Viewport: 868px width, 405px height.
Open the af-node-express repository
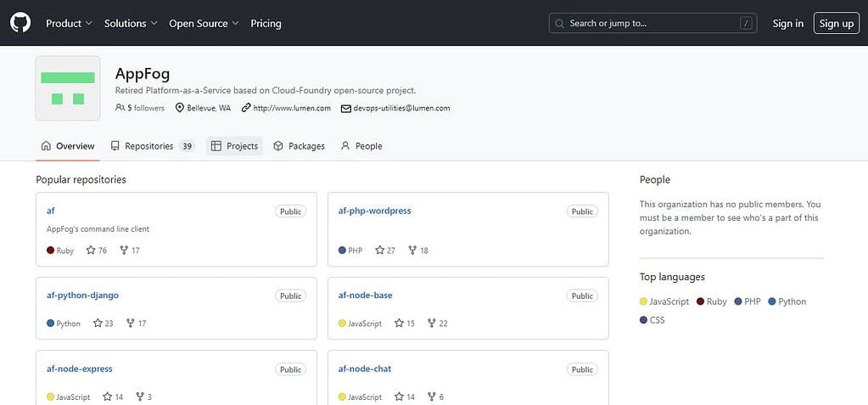79,369
